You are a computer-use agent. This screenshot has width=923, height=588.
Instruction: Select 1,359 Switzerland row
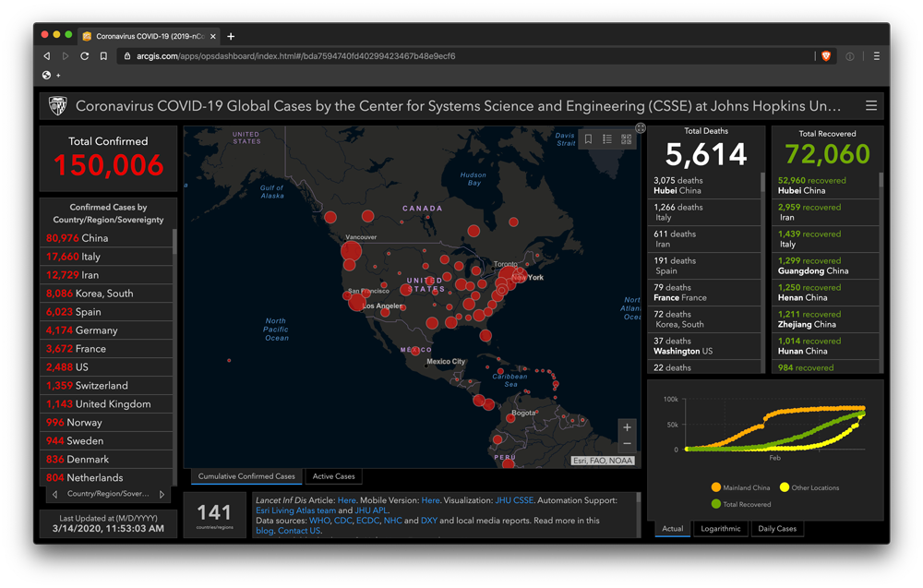(x=108, y=386)
